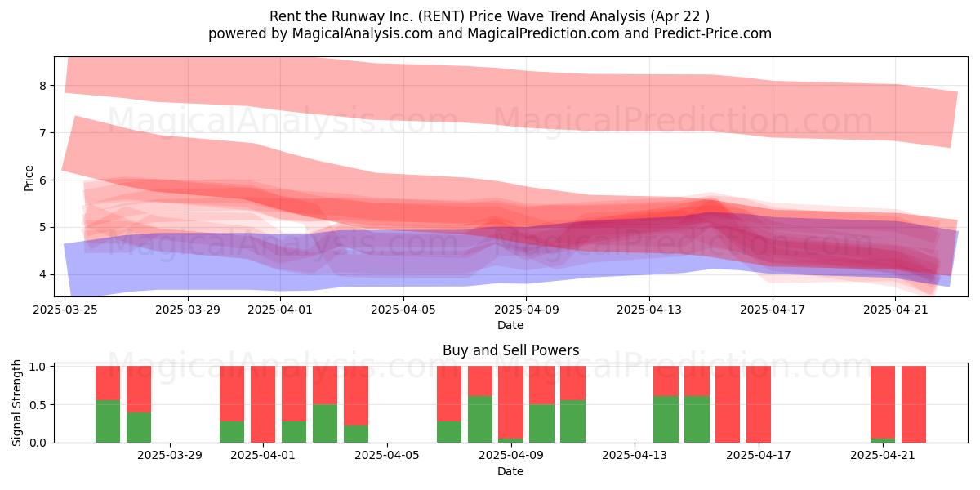Viewport: 980px width, 490px height.
Task: Click '2025-04-05' date tick on the price chart
Action: point(403,310)
